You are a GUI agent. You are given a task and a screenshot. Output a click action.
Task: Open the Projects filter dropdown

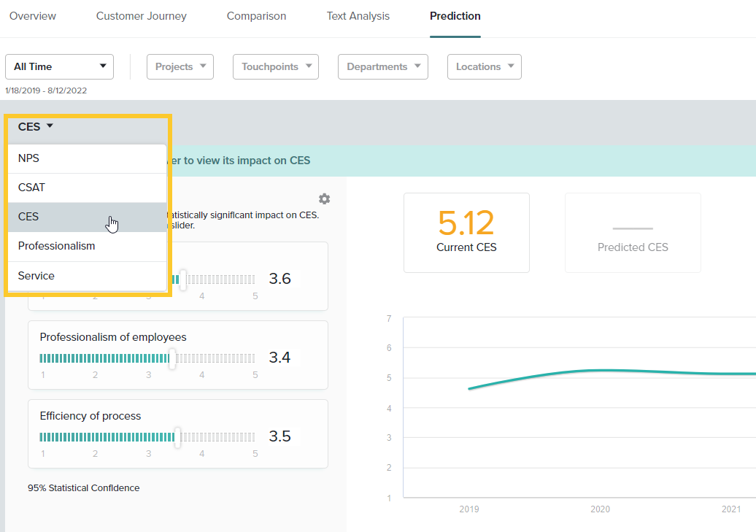[180, 66]
